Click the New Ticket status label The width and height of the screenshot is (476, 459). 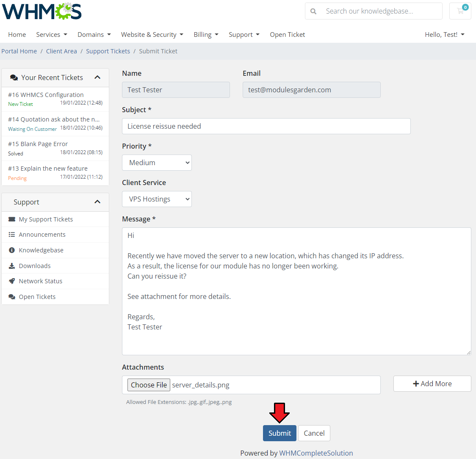click(x=20, y=104)
